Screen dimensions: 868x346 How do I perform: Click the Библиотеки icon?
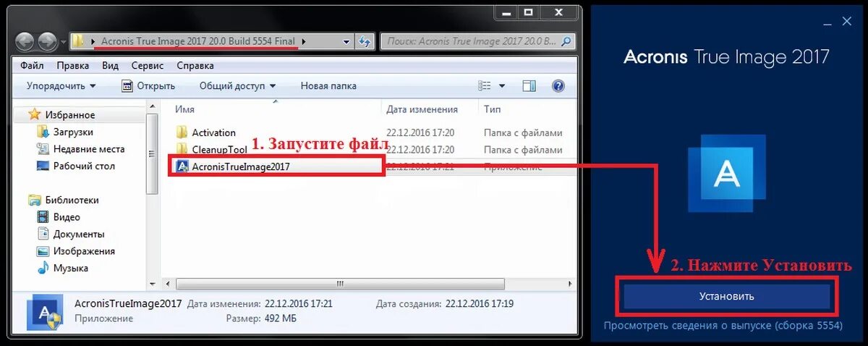(x=34, y=200)
